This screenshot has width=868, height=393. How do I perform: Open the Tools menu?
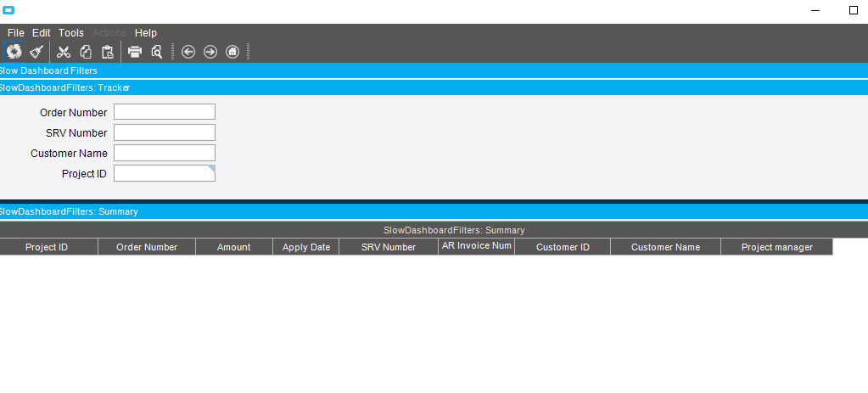(x=71, y=32)
